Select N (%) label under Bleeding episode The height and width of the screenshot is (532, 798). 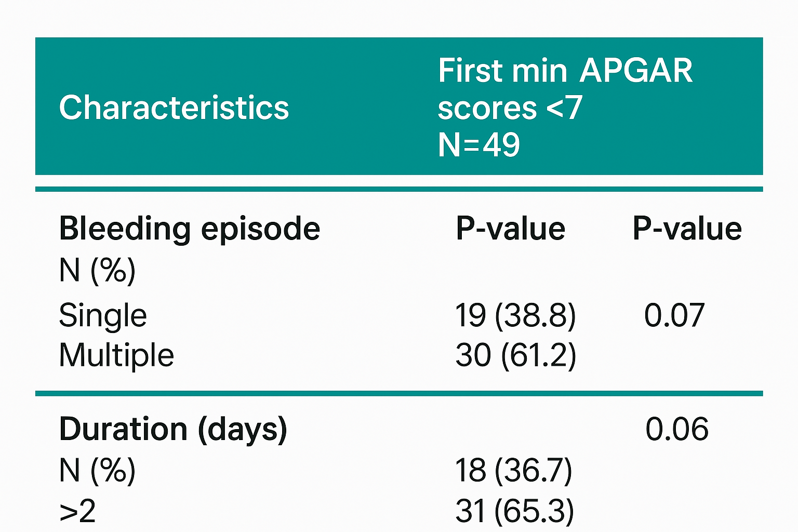pos(97,270)
